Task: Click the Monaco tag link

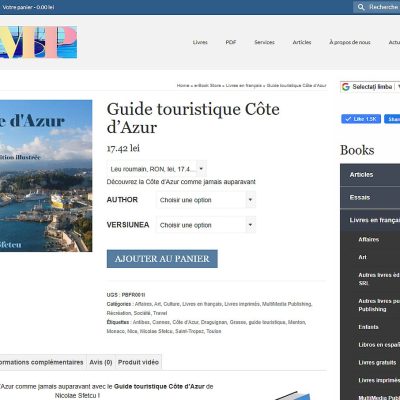Action: pyautogui.click(x=116, y=331)
